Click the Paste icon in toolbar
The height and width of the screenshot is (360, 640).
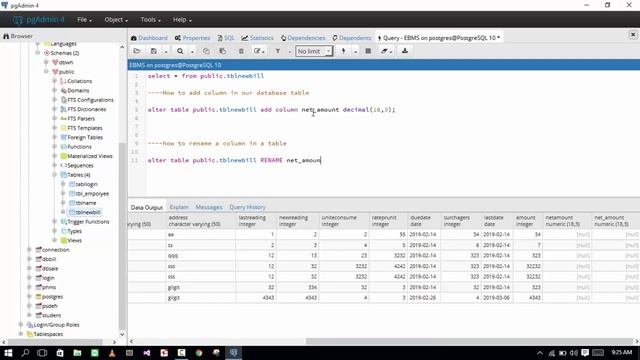pyautogui.click(x=222, y=51)
